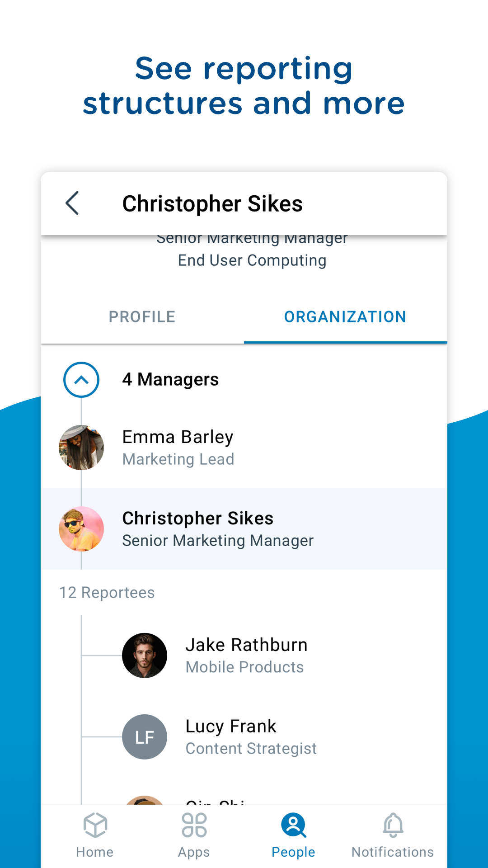Open Jake Rathburn's profile picture
The width and height of the screenshot is (488, 868).
(145, 656)
